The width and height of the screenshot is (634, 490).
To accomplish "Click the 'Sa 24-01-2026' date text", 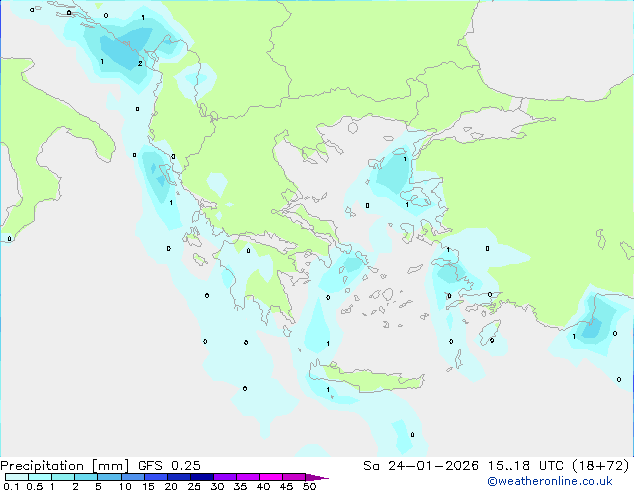I will point(421,466).
